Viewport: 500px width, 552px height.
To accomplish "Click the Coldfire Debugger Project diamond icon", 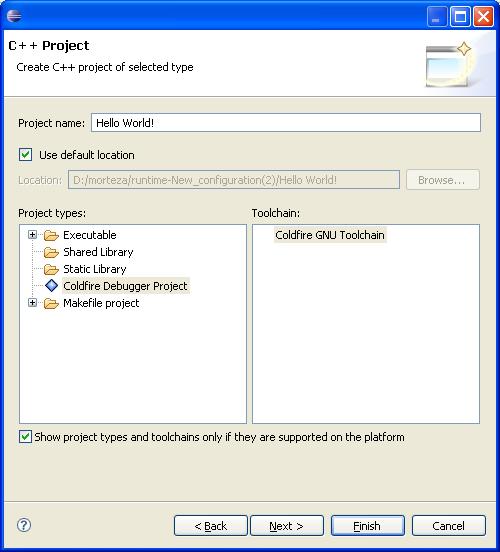I will (51, 286).
